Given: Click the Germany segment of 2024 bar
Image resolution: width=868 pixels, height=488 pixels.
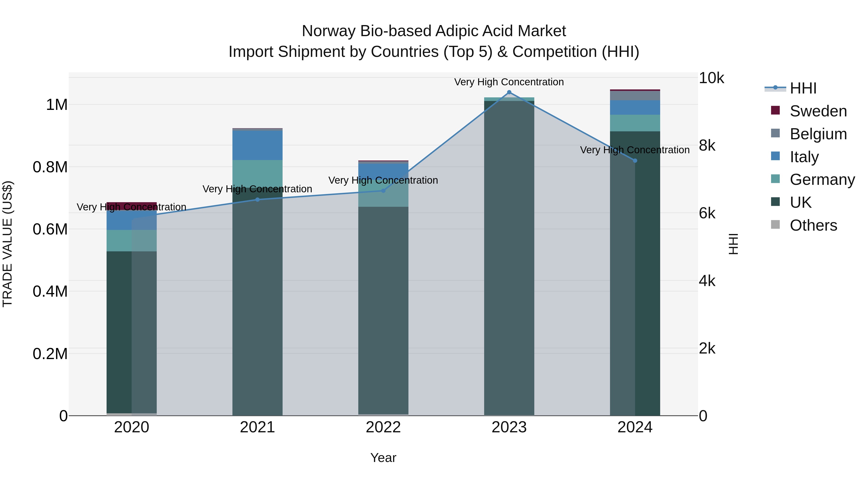Looking at the screenshot, I should [635, 123].
